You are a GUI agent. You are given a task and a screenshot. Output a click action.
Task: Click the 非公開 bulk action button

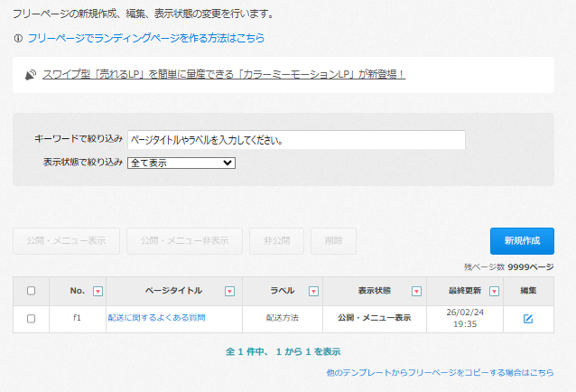(x=276, y=241)
